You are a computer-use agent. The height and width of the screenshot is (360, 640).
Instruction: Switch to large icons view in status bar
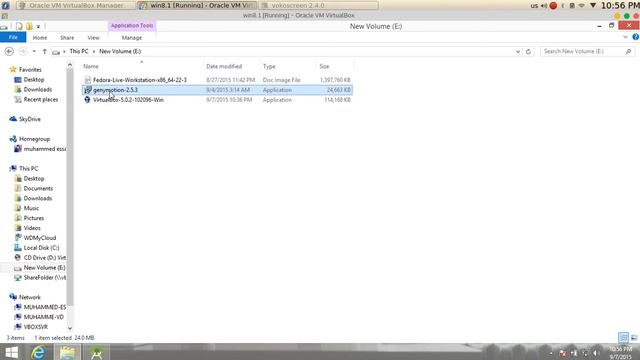pyautogui.click(x=634, y=338)
